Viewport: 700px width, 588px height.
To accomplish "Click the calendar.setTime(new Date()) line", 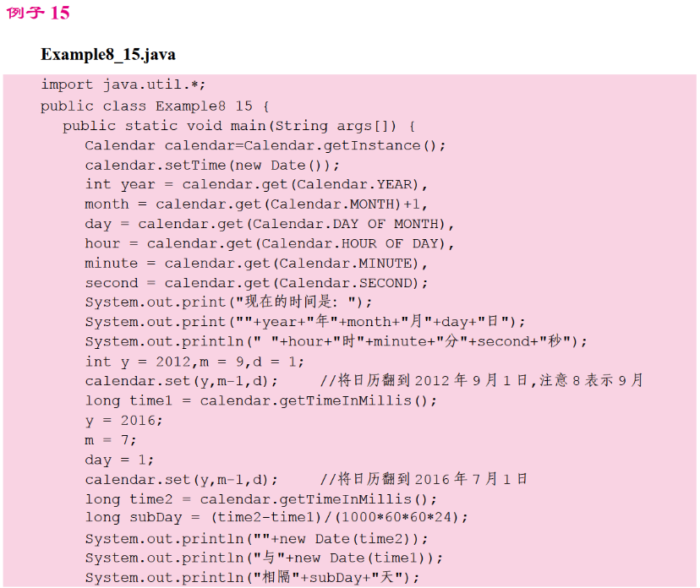I will coord(212,165).
